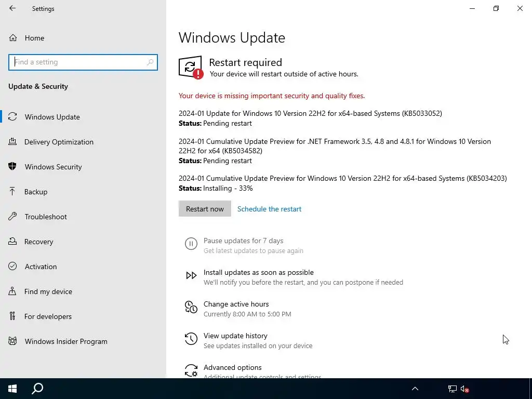Open For developers page
Image resolution: width=532 pixels, height=399 pixels.
(83, 316)
